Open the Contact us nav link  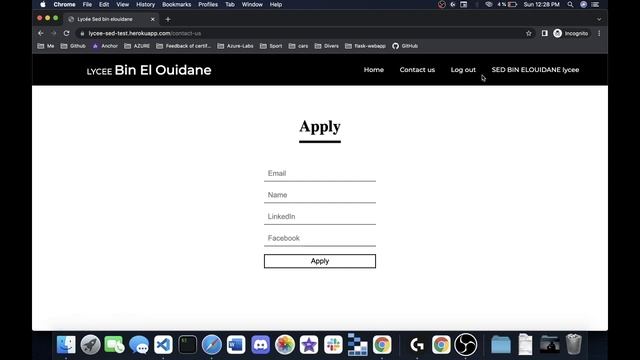tap(417, 70)
